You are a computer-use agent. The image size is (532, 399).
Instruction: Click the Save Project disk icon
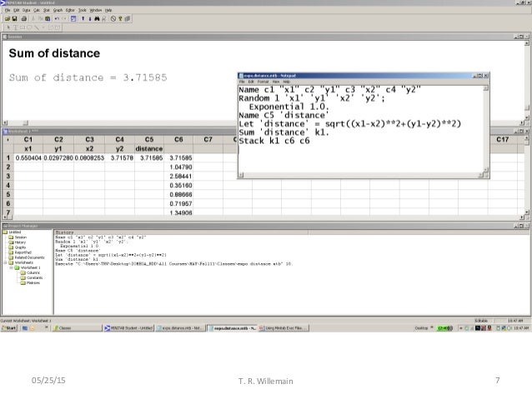[14, 18]
